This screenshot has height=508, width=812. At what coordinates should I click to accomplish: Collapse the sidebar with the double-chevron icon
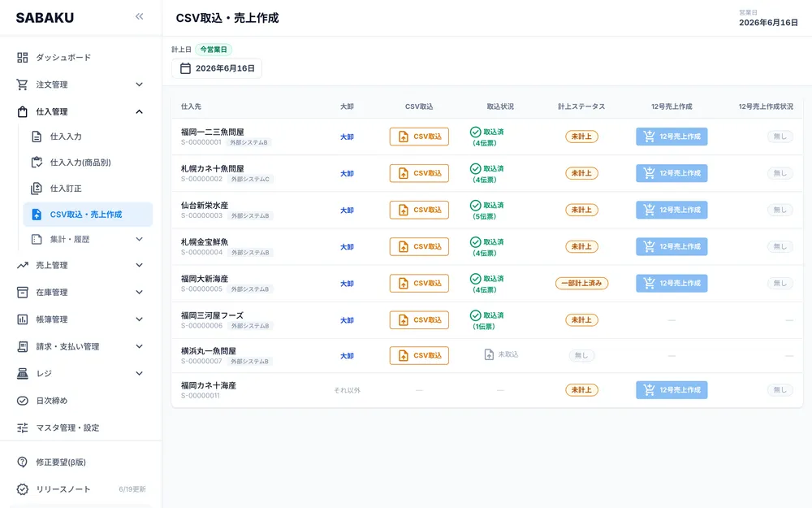[x=140, y=16]
